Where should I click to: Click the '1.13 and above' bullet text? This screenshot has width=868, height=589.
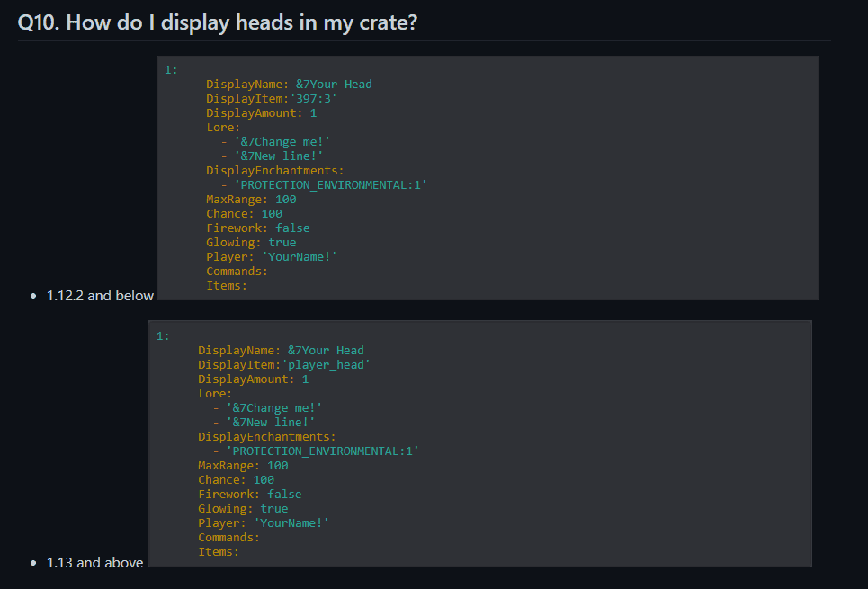point(94,562)
